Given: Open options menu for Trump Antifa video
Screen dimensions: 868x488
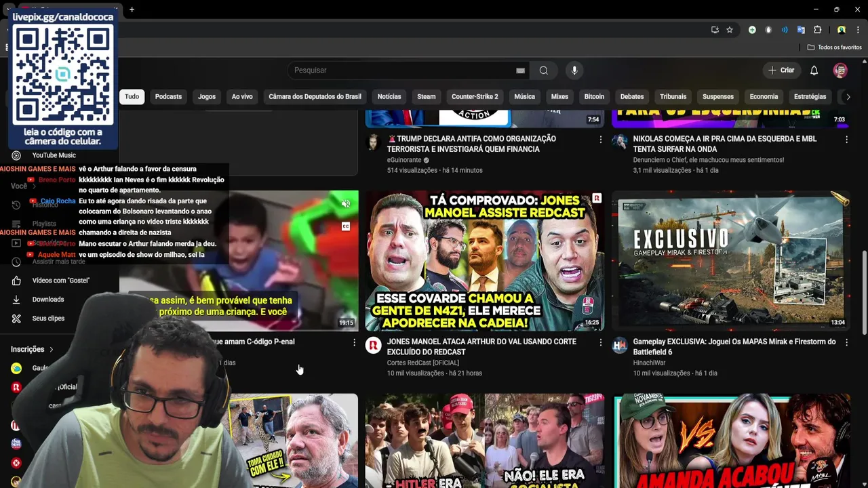Looking at the screenshot, I should click(x=600, y=140).
